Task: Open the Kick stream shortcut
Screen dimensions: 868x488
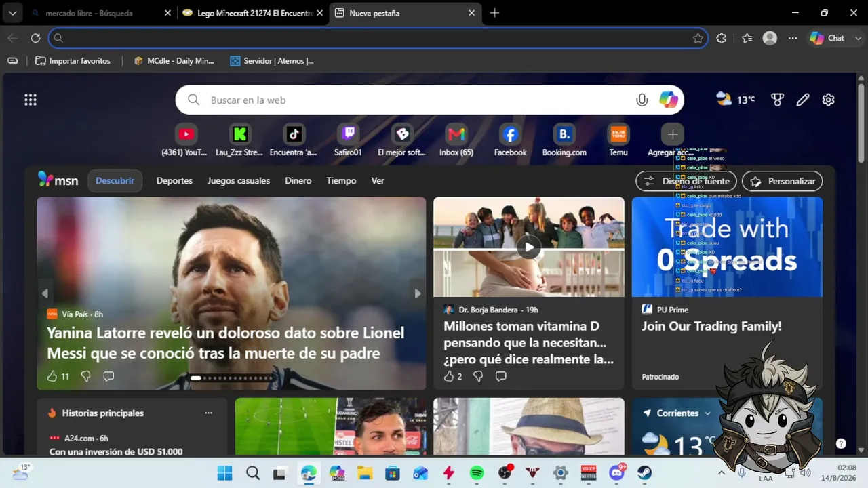Action: tap(239, 134)
